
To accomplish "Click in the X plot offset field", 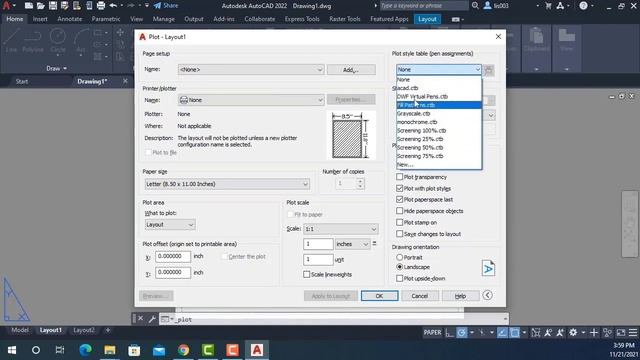I will (173, 256).
